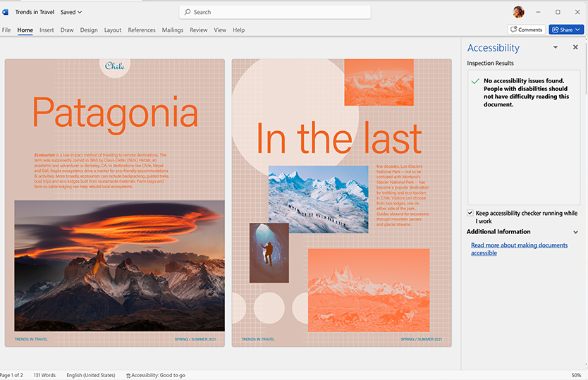Click the 50% zoom level
Viewport: 588px width, 380px height.
[577, 375]
